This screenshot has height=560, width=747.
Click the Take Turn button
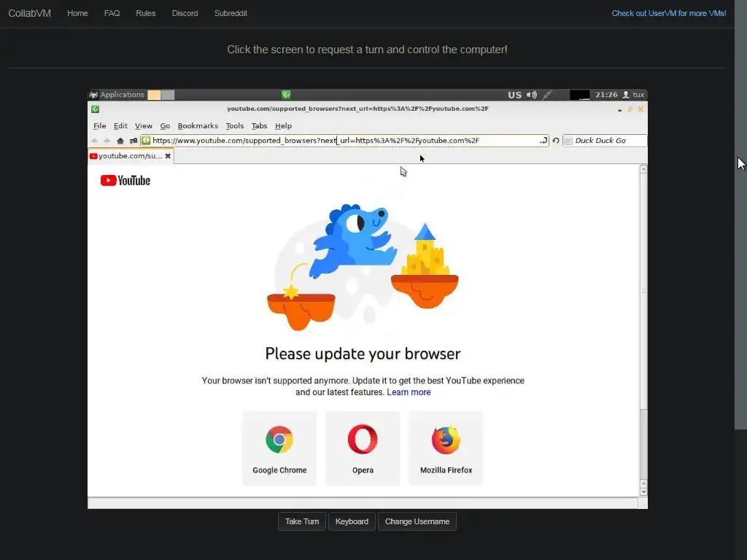pyautogui.click(x=302, y=521)
